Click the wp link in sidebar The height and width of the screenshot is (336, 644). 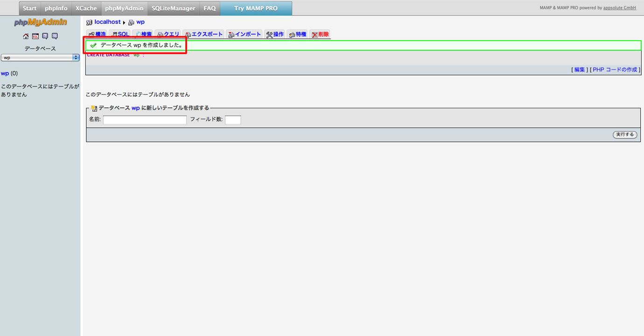[x=5, y=73]
